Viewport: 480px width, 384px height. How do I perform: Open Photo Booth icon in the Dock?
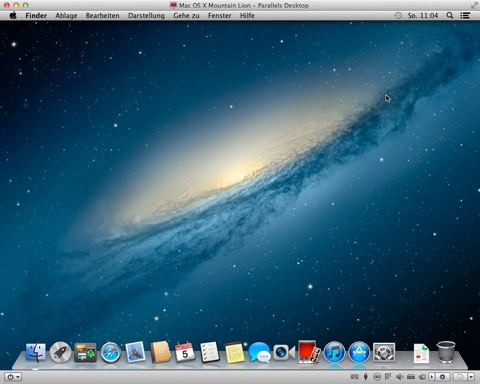[309, 352]
